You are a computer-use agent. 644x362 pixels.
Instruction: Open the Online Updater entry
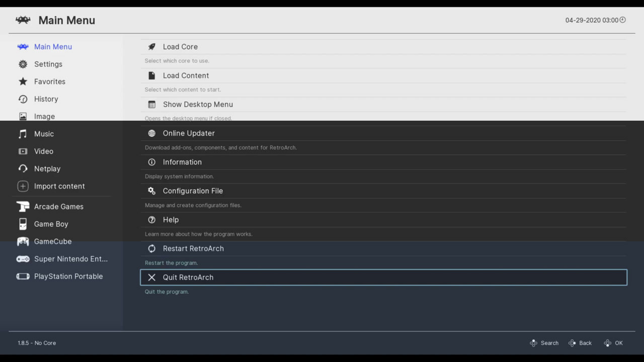tap(383, 133)
